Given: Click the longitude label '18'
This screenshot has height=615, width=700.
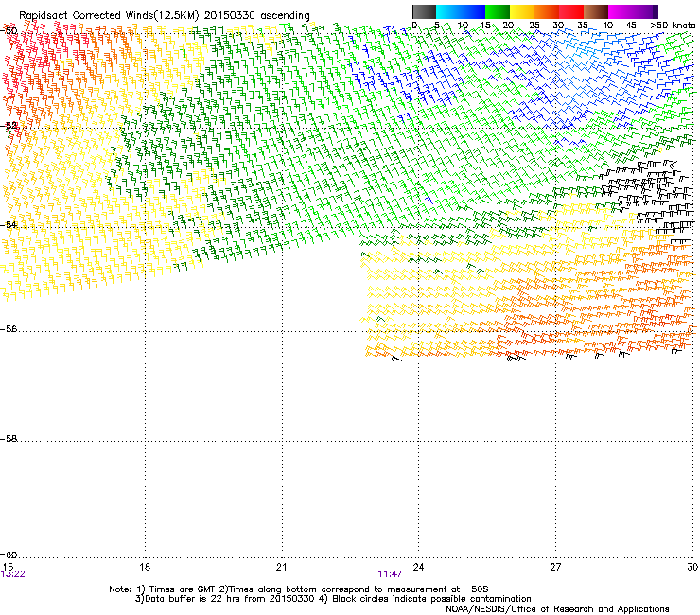Looking at the screenshot, I should click(x=145, y=567).
